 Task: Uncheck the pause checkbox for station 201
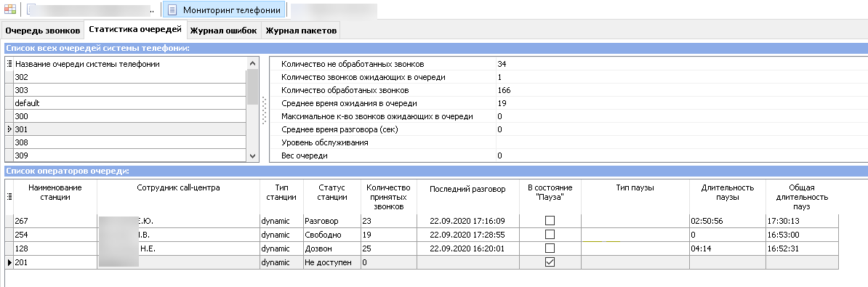coord(550,263)
